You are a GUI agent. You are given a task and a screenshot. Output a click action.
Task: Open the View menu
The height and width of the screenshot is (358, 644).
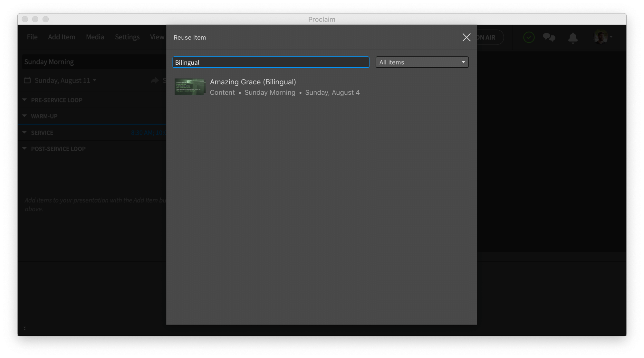coord(157,37)
